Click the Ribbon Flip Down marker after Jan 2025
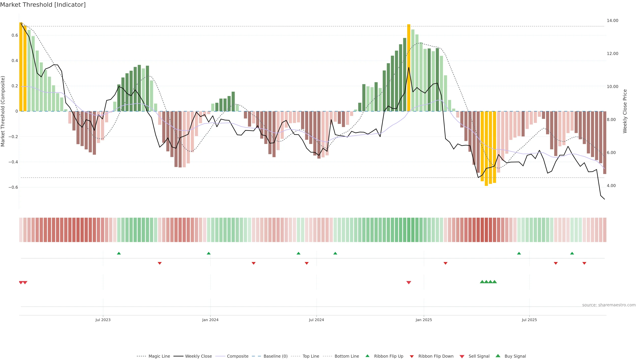Viewport: 644px width, 362px height. click(x=445, y=263)
